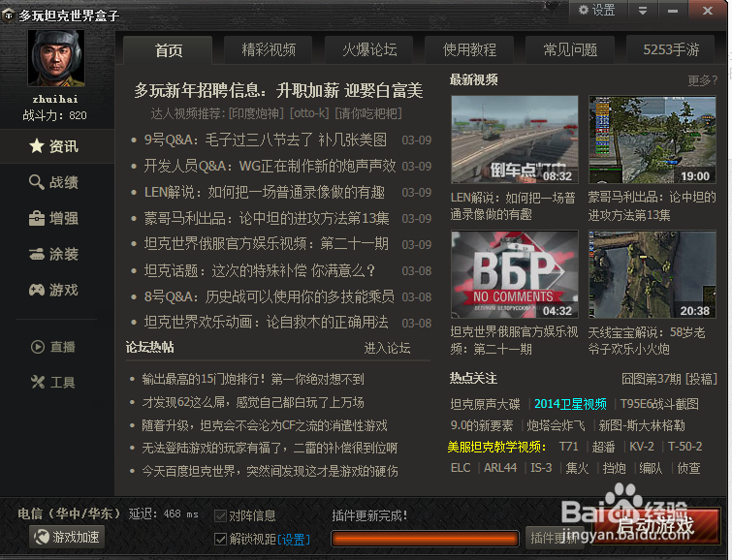The image size is (732, 560).
Task: Open the 涂装 tank skin section
Action: tap(54, 254)
